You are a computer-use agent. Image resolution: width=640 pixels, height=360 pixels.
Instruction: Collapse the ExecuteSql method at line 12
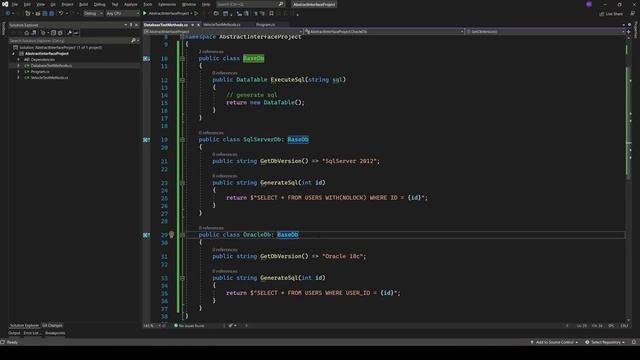[x=182, y=80]
